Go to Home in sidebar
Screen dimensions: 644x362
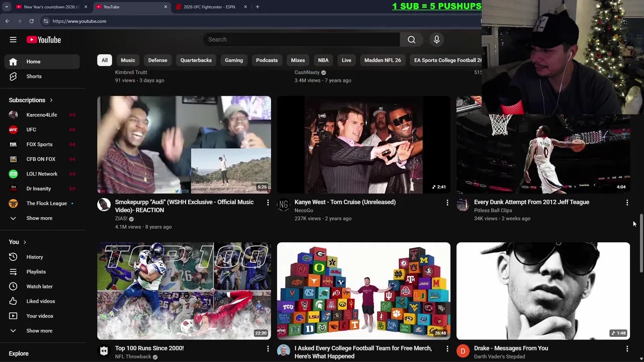point(42,61)
